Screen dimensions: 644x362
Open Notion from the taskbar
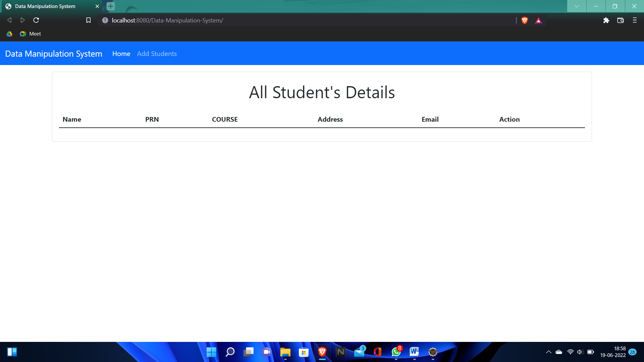click(x=340, y=352)
